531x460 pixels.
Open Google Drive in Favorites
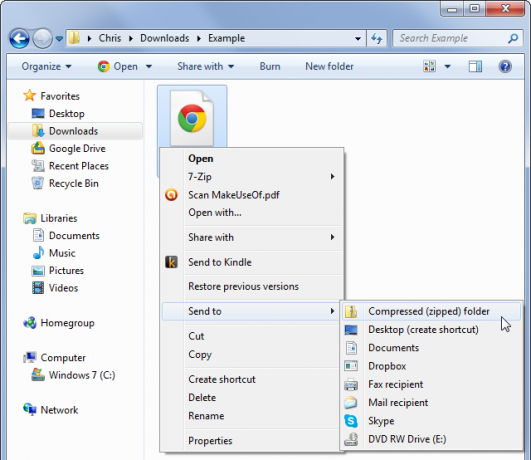pos(68,148)
